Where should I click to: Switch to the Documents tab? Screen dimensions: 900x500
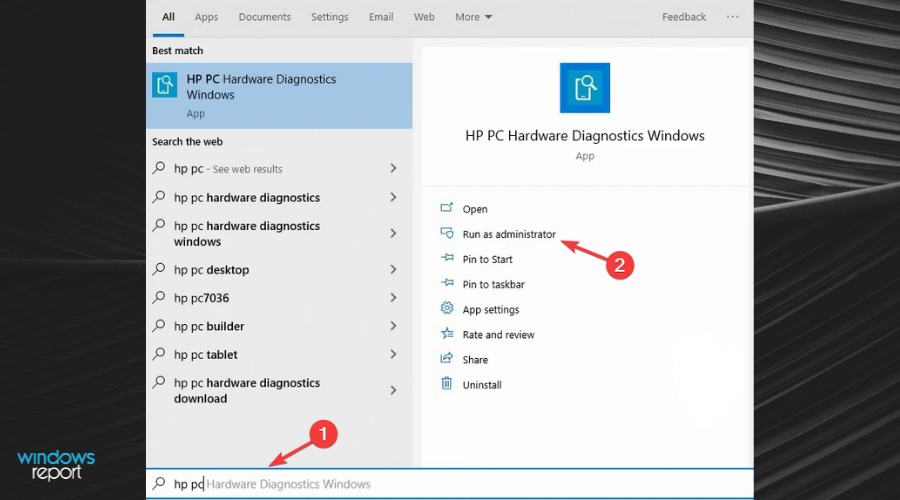tap(265, 17)
